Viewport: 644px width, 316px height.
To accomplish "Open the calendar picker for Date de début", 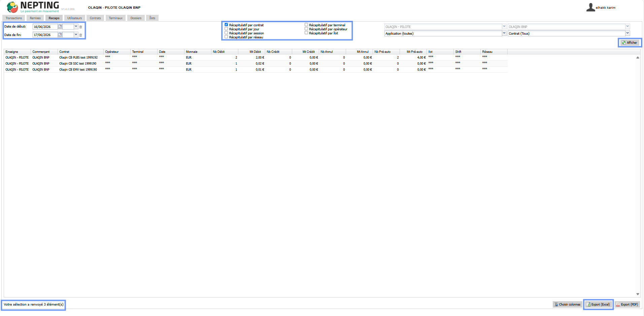I will click(x=60, y=27).
